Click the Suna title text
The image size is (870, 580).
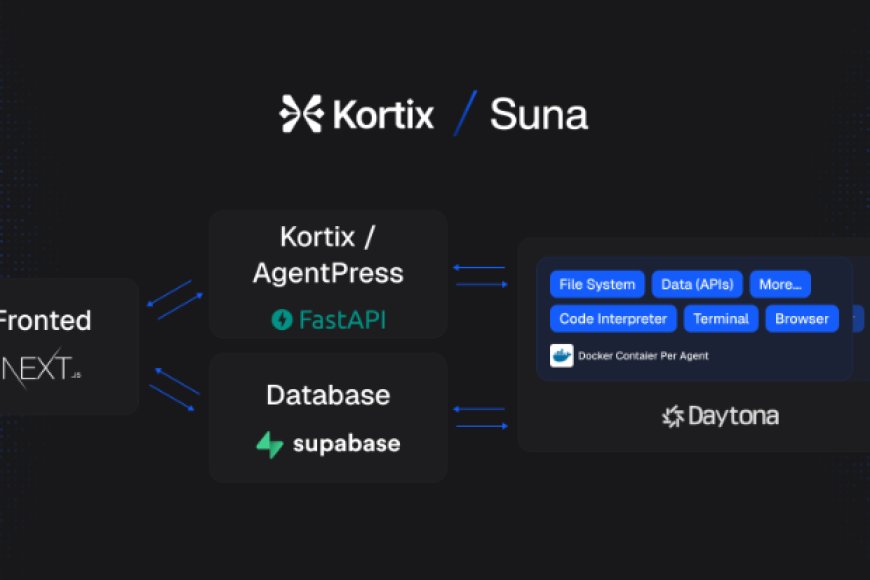coord(538,115)
